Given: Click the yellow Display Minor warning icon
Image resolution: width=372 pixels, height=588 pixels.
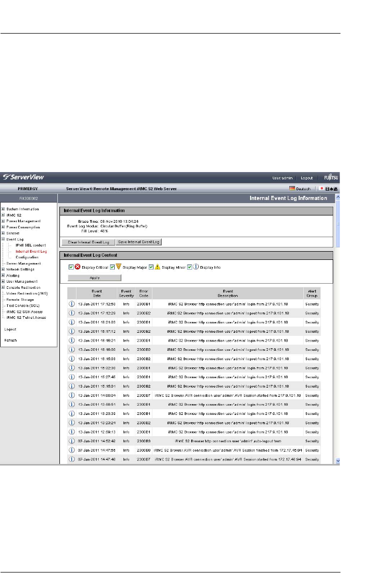Looking at the screenshot, I should (158, 267).
